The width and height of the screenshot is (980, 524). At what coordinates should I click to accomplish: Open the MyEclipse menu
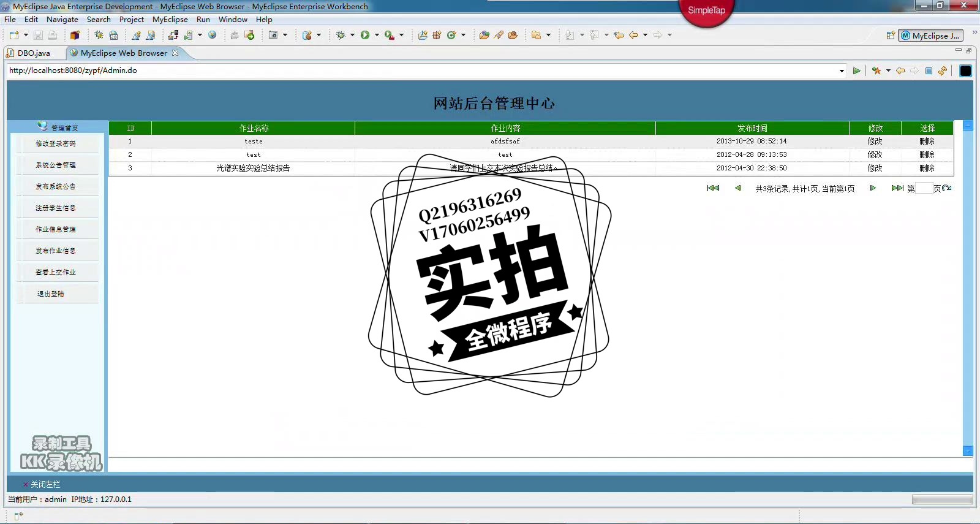[x=170, y=19]
